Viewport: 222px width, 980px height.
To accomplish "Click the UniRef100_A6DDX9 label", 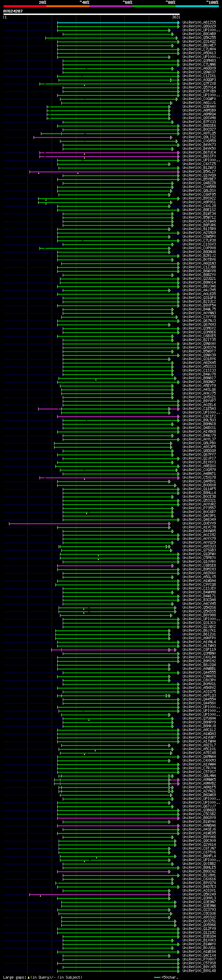I will [199, 68].
